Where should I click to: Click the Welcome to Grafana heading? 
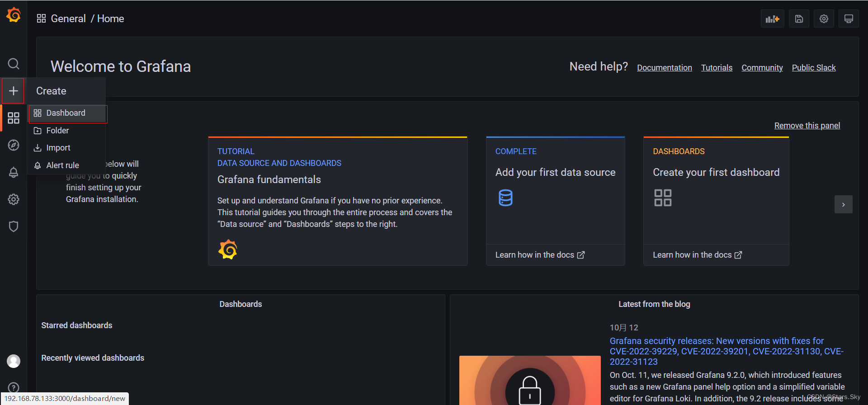(x=121, y=66)
